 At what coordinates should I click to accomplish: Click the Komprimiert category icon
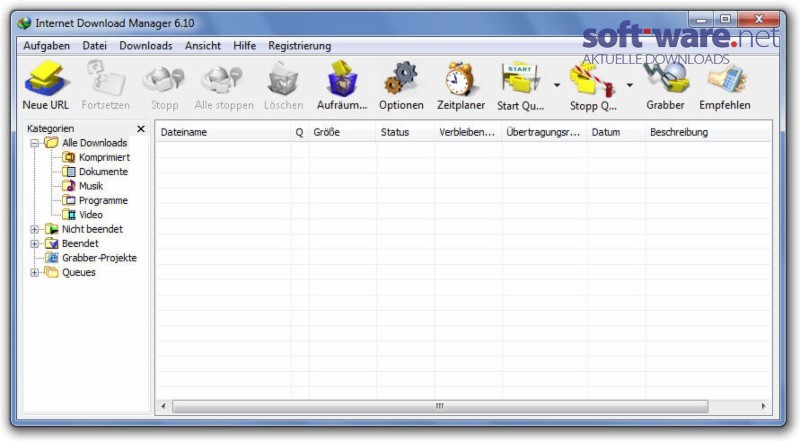[69, 157]
